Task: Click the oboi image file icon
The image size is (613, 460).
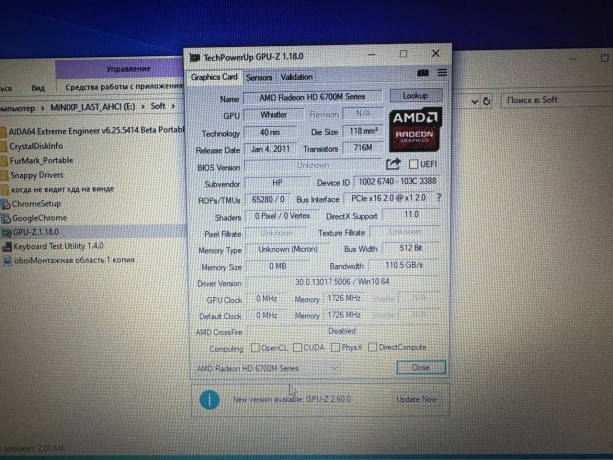Action: coord(8,261)
